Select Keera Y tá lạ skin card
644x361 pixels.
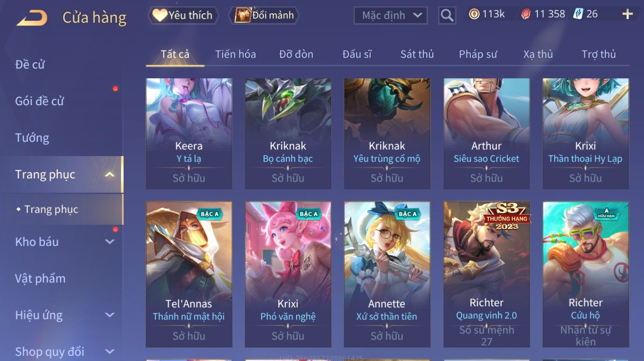pyautogui.click(x=189, y=133)
